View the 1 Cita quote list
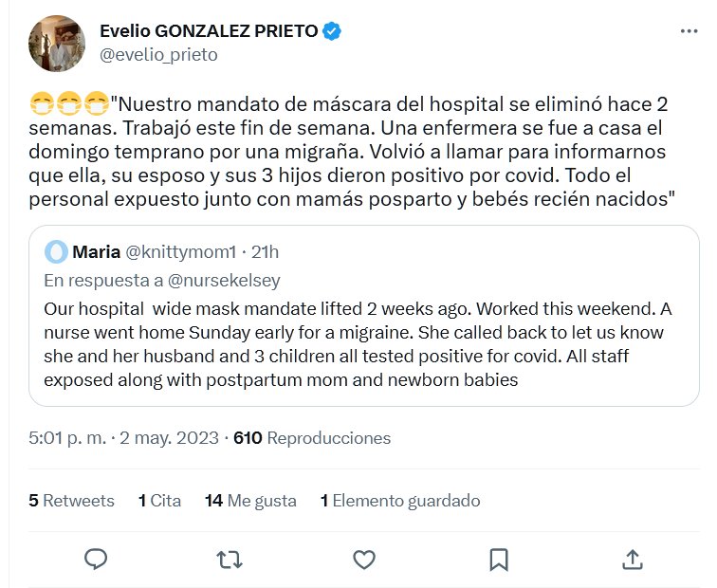Screen dimensions: 717x588 click(x=159, y=501)
